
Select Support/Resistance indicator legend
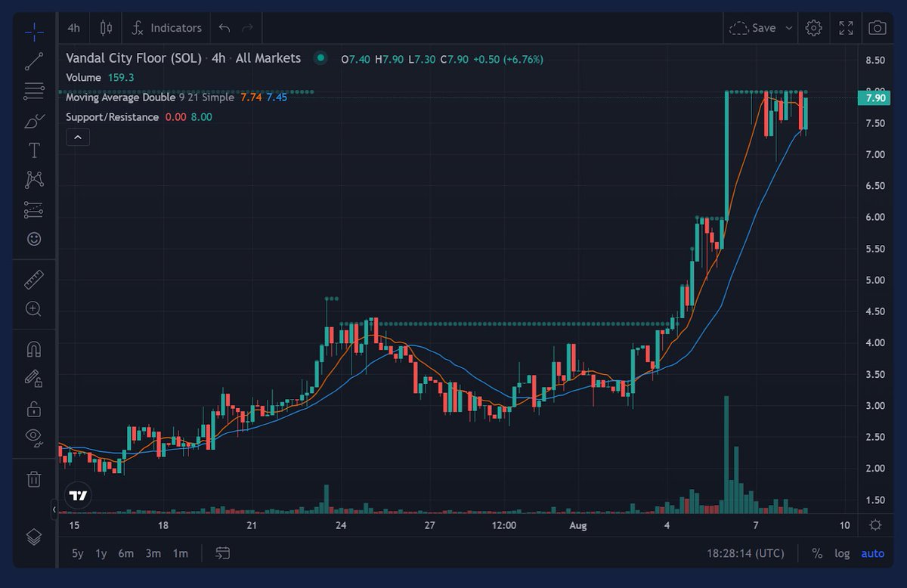(112, 117)
